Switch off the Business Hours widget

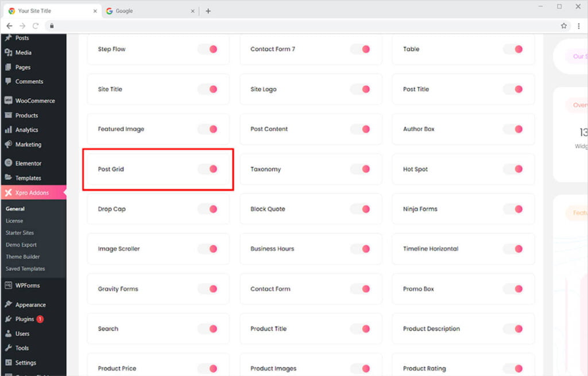pyautogui.click(x=361, y=249)
